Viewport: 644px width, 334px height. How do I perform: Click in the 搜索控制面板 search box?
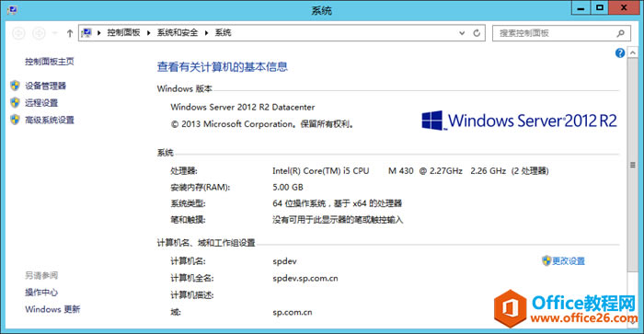[556, 33]
